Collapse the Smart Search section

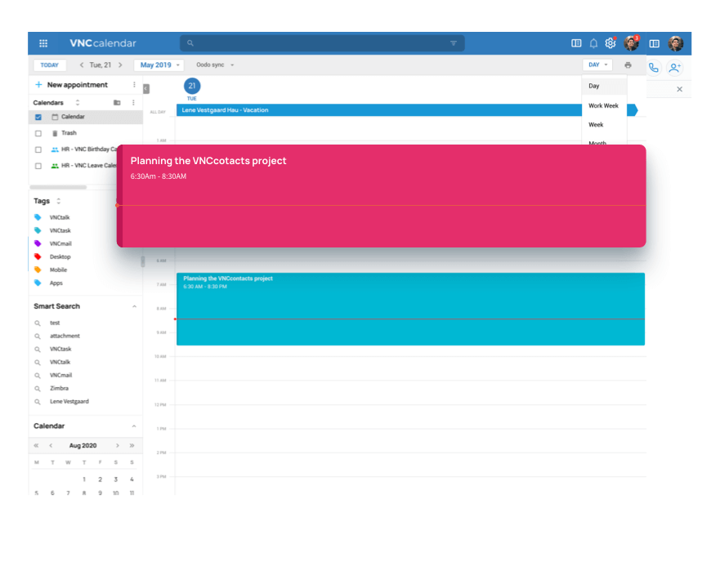(x=134, y=306)
